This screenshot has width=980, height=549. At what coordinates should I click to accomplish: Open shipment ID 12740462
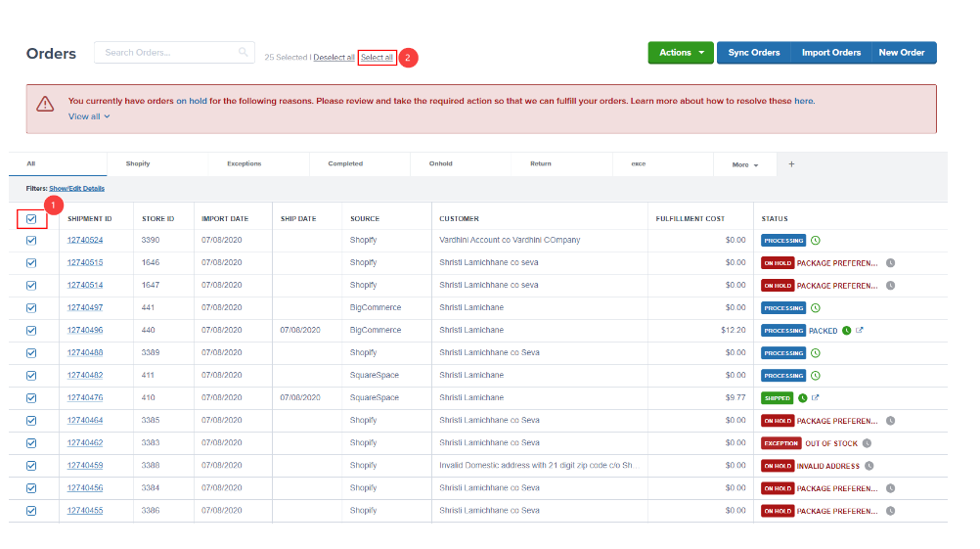tap(85, 442)
